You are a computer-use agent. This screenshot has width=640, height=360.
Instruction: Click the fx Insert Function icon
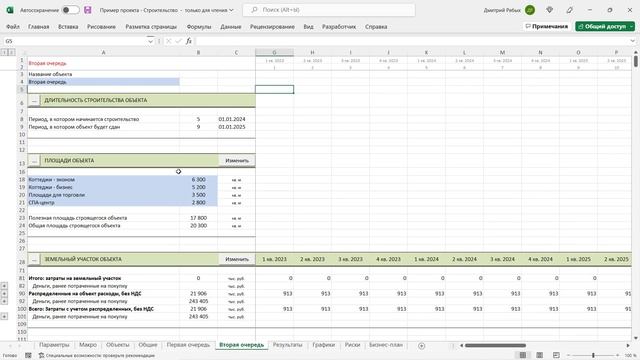189,41
